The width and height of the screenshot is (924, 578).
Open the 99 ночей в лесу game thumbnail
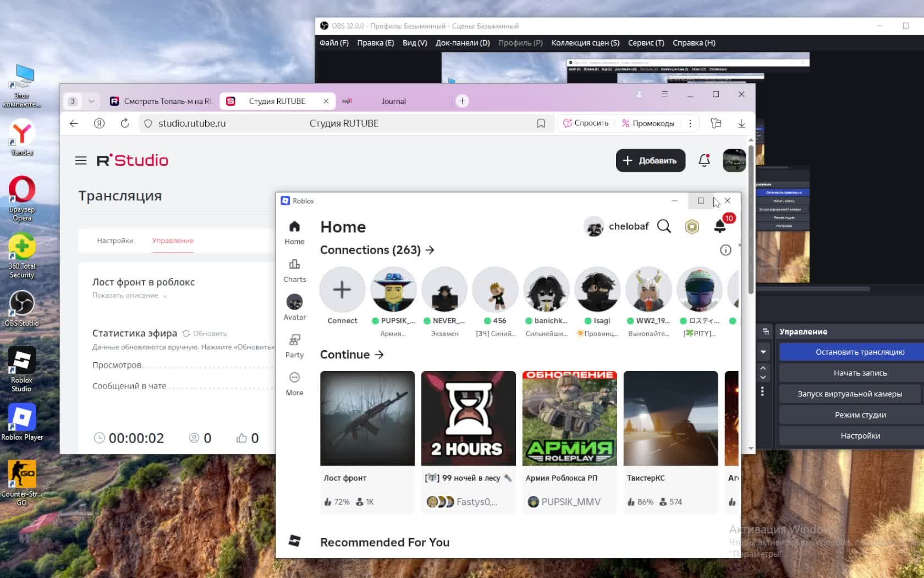tap(469, 418)
